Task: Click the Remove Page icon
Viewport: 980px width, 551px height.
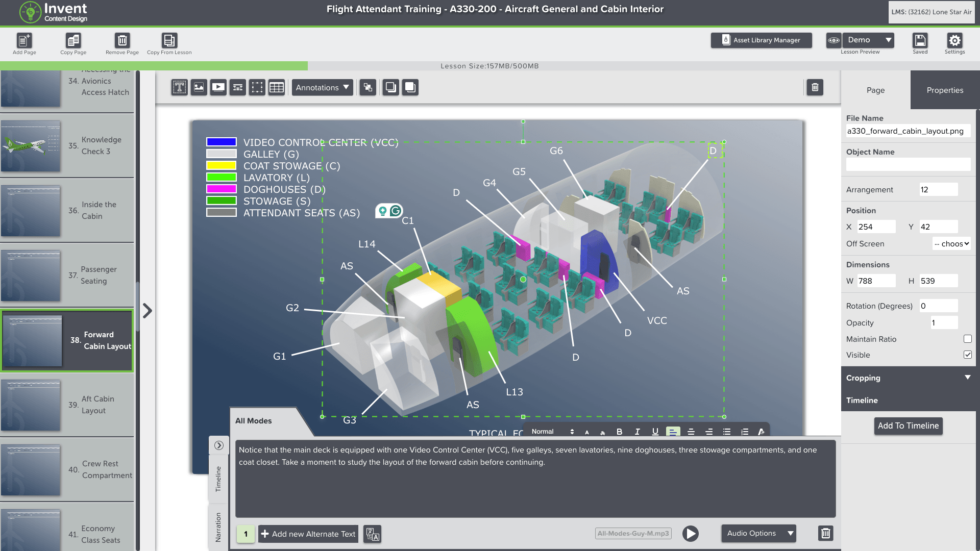Action: pyautogui.click(x=122, y=40)
